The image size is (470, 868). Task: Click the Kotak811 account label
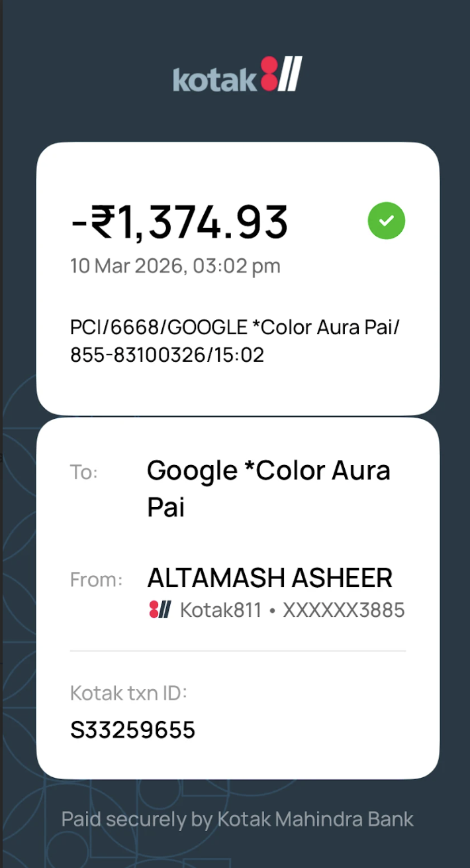tap(221, 610)
